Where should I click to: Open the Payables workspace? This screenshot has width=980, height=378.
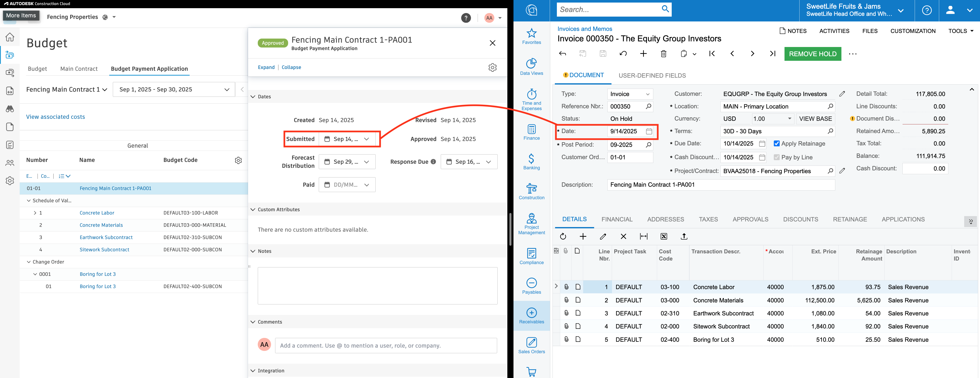click(531, 286)
